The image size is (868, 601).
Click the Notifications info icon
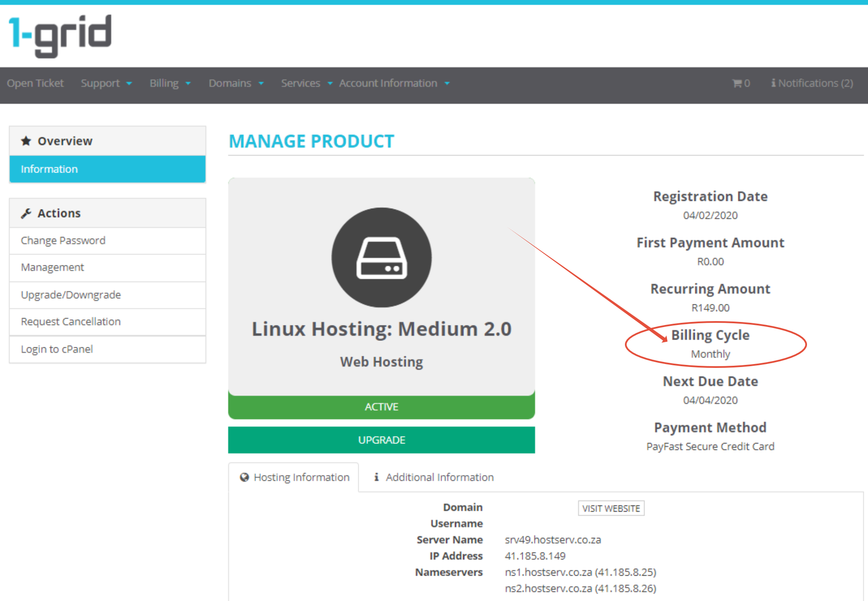coord(773,83)
